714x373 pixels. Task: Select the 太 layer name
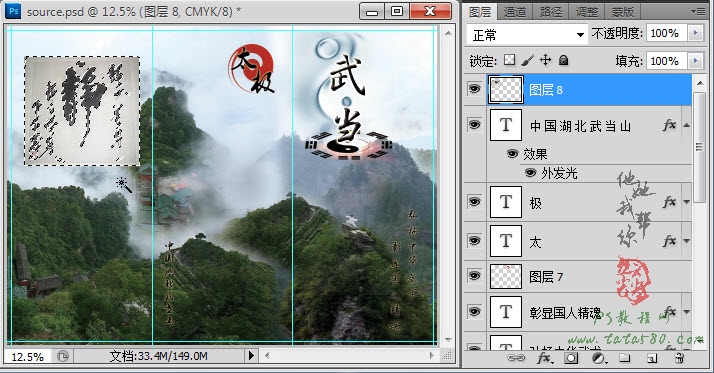(536, 241)
